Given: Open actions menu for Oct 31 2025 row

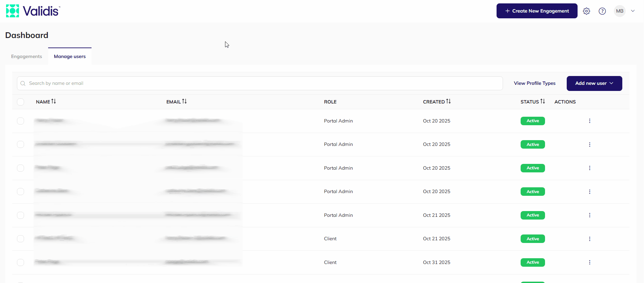Looking at the screenshot, I should tap(590, 262).
